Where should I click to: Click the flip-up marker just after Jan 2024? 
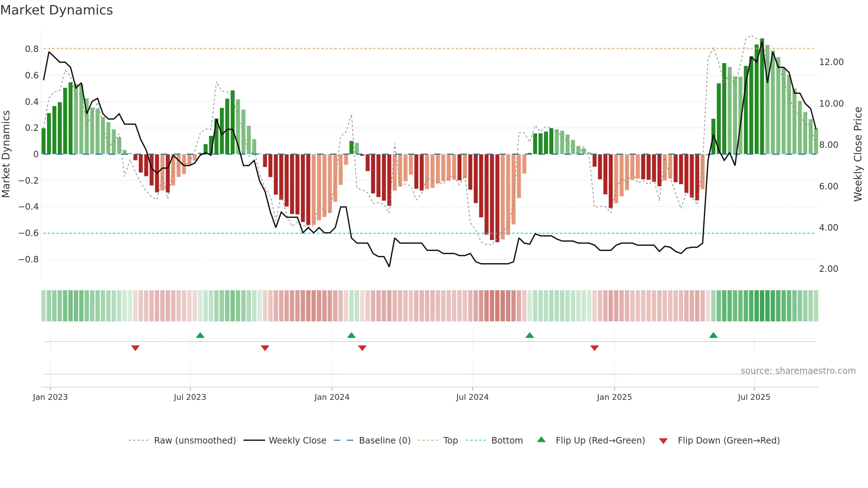click(x=351, y=335)
